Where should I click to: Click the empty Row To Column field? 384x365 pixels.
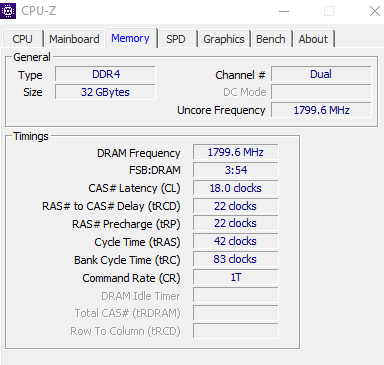click(x=235, y=331)
